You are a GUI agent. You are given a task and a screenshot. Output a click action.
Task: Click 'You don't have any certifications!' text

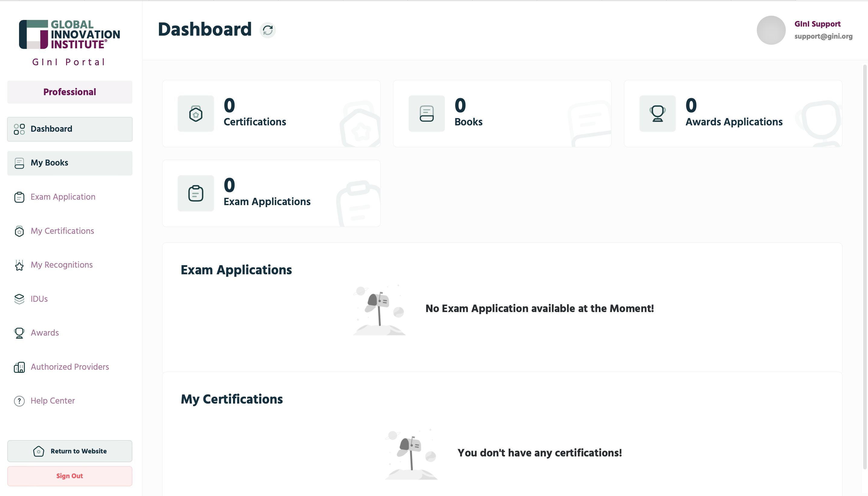(539, 453)
